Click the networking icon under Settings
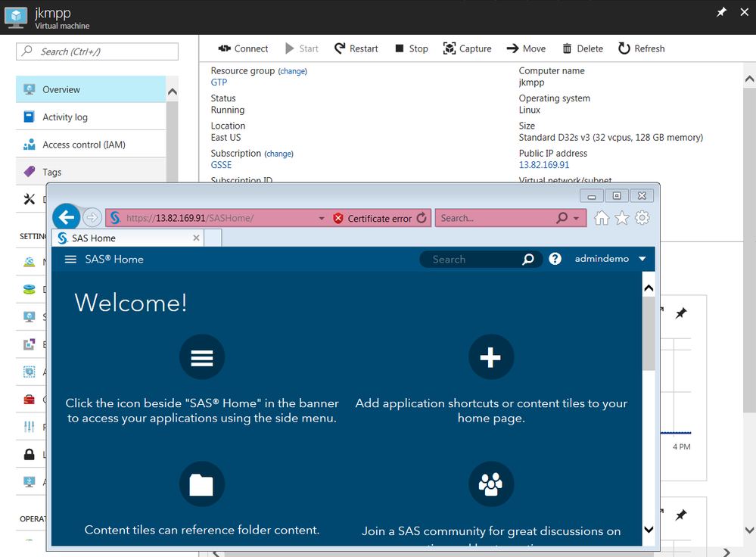The height and width of the screenshot is (557, 756). tap(30, 262)
